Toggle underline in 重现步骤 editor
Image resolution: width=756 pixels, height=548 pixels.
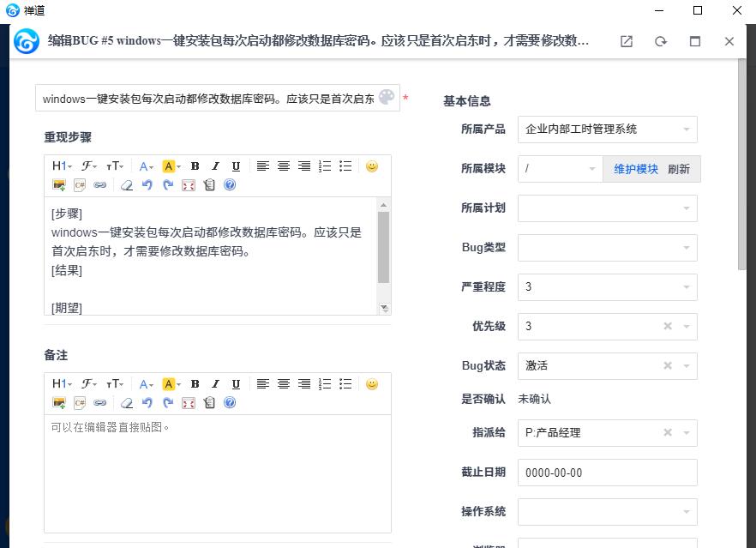(x=236, y=166)
